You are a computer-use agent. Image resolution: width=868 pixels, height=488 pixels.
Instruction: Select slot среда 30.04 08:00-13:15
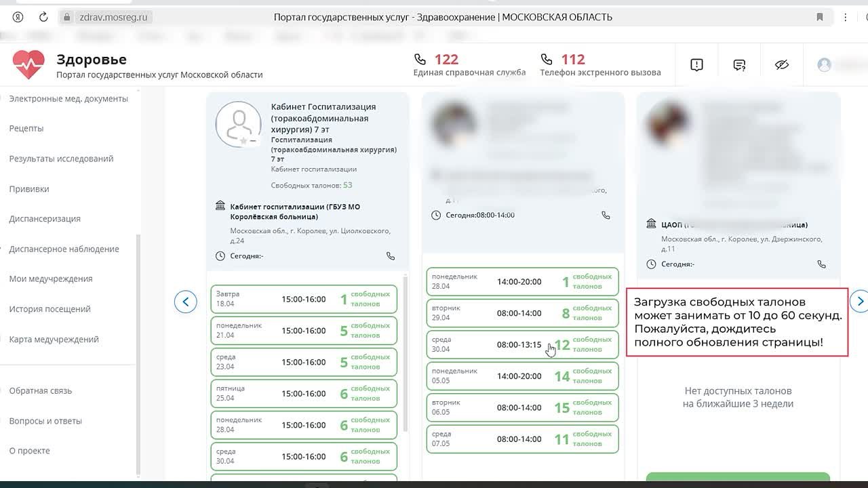(x=523, y=345)
